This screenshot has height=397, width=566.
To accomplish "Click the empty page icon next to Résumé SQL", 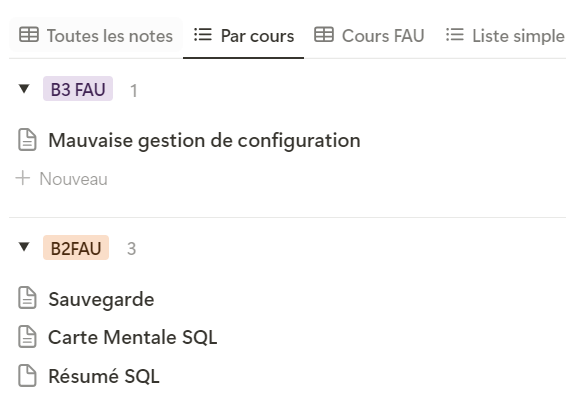I will click(x=27, y=376).
